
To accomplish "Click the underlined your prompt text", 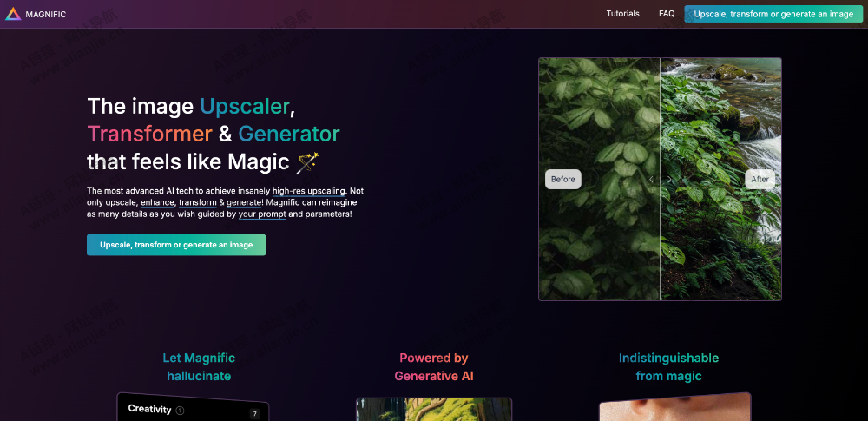I will (262, 214).
